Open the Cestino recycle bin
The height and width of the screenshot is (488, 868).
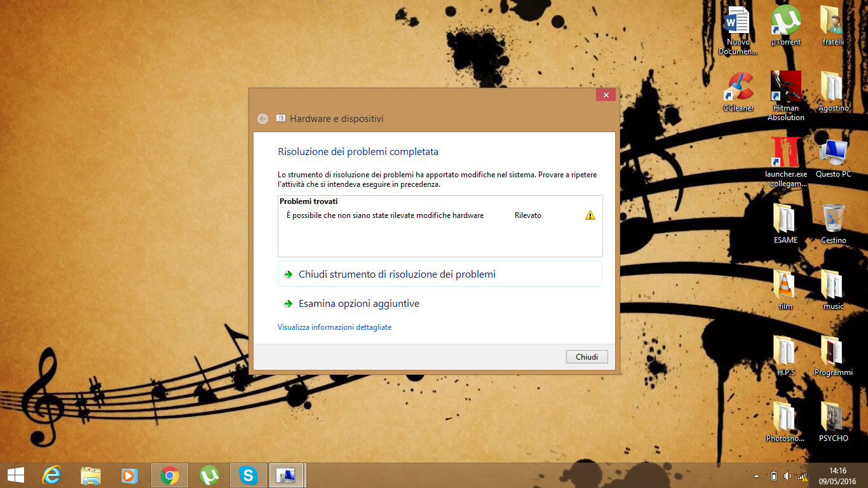[x=833, y=221]
